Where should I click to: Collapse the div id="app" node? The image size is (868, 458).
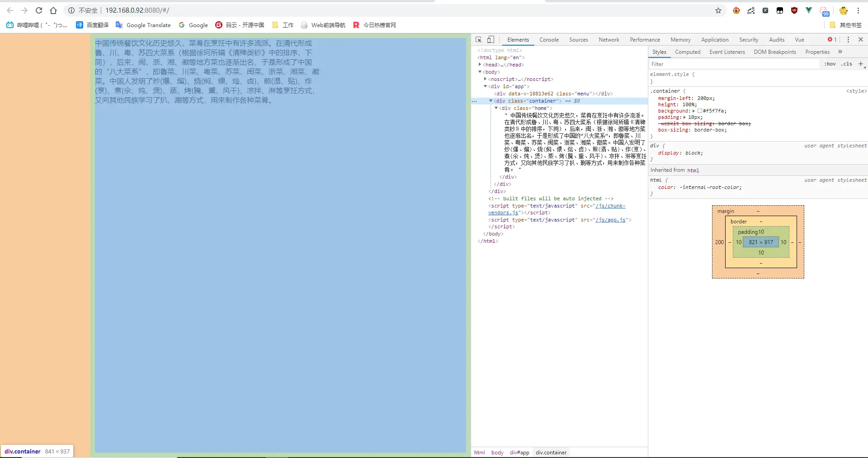[x=486, y=86]
